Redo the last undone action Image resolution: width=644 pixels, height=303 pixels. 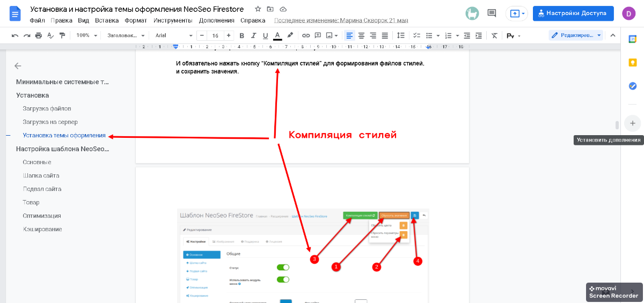[x=27, y=35]
